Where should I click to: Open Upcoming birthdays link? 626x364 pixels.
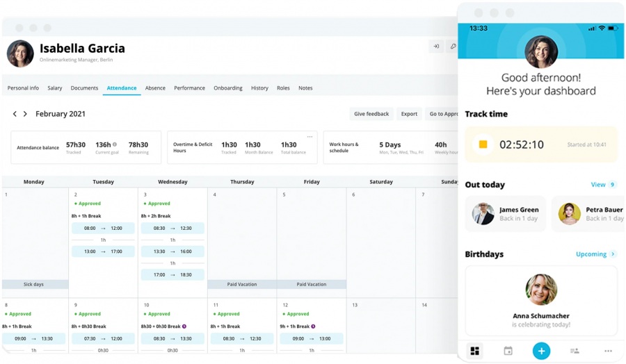[591, 254]
